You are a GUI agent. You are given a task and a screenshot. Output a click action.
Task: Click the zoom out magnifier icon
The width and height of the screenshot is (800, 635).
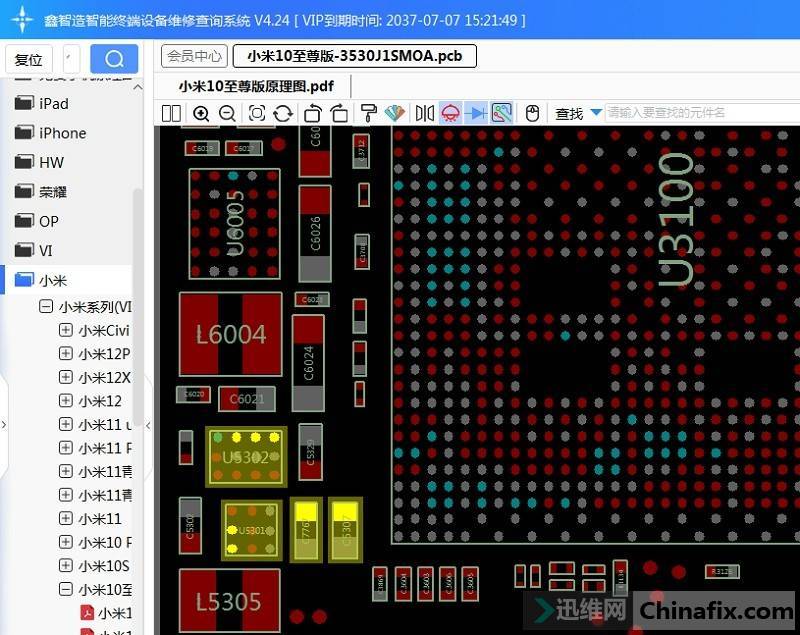pos(227,113)
